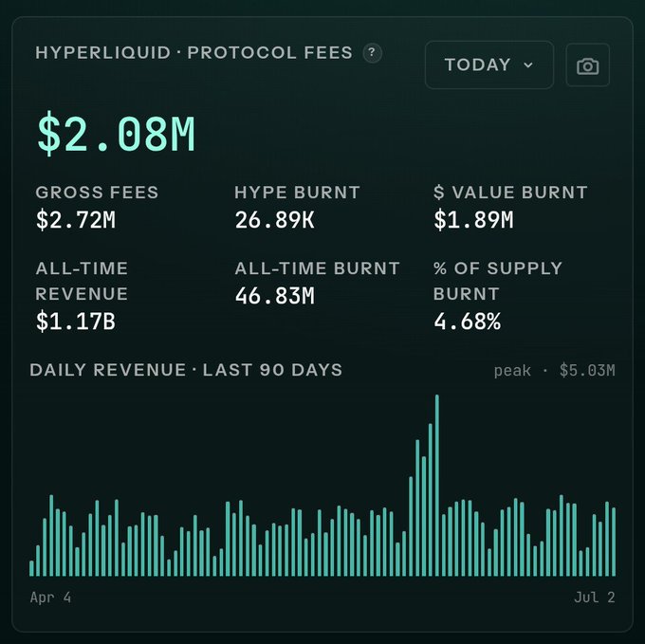Viewport: 645px width, 644px height.
Task: Select the Gross Fees value $2.72M
Action: click(76, 220)
